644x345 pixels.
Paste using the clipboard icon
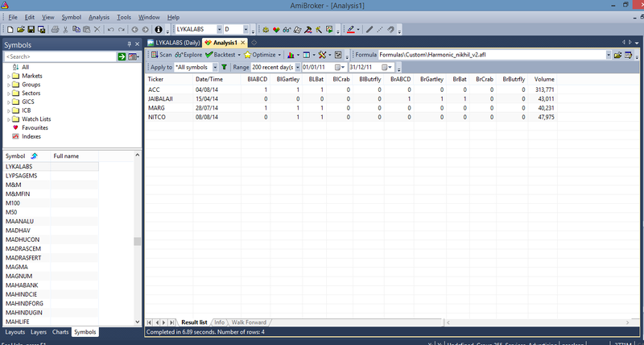(x=87, y=29)
